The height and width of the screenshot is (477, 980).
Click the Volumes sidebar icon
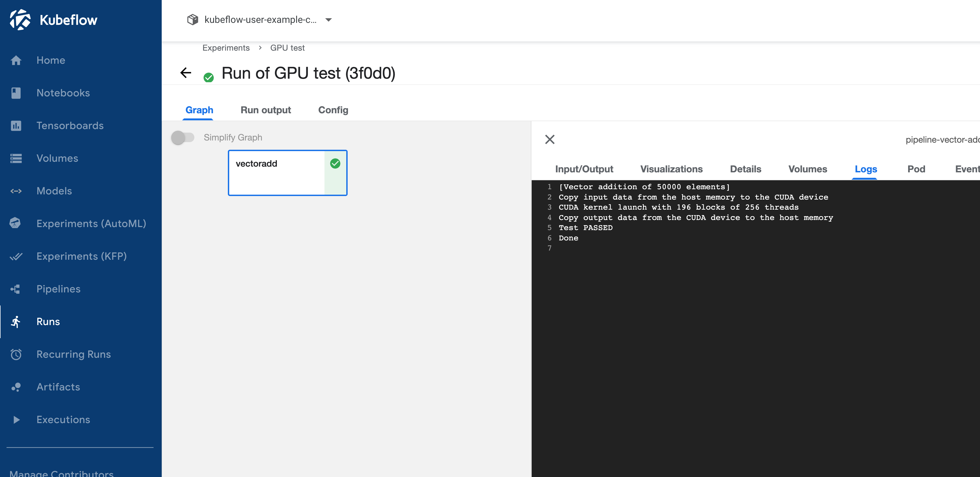[x=16, y=158]
